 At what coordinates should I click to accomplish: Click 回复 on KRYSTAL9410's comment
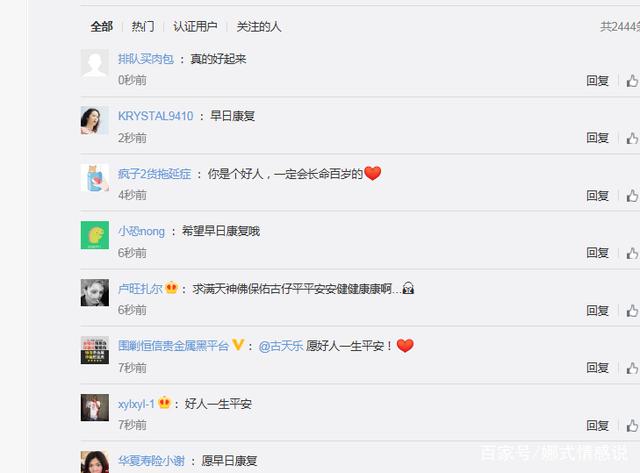(598, 138)
